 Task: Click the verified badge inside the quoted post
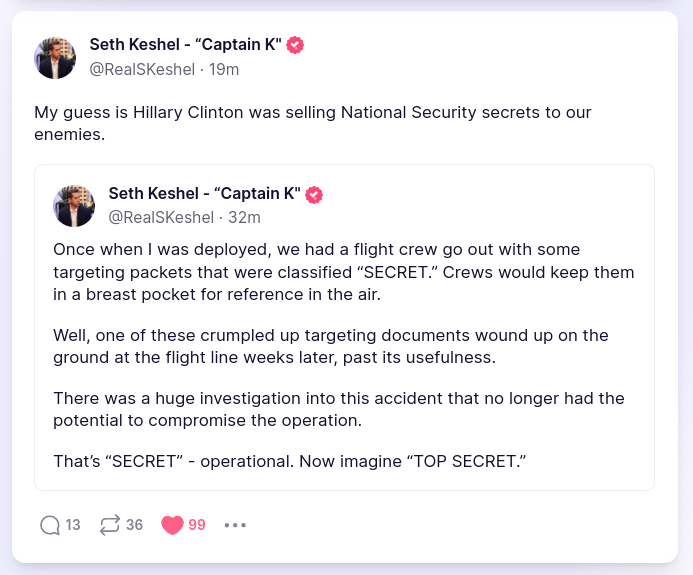(x=314, y=193)
